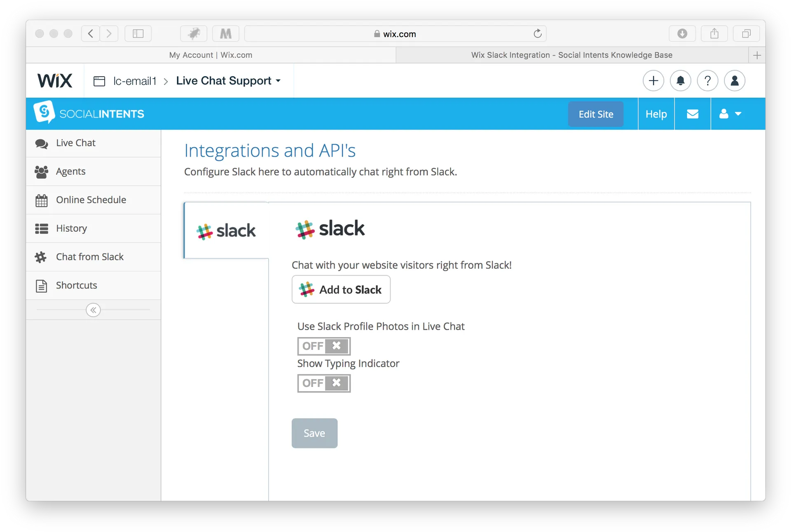Open the Social Intents user account dropdown
This screenshot has width=791, height=532.
click(730, 114)
